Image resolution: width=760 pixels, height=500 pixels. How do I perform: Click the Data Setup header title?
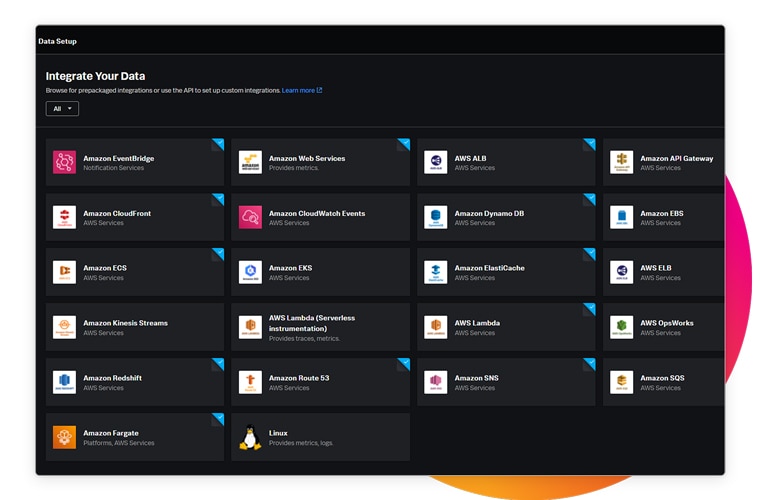pos(57,41)
